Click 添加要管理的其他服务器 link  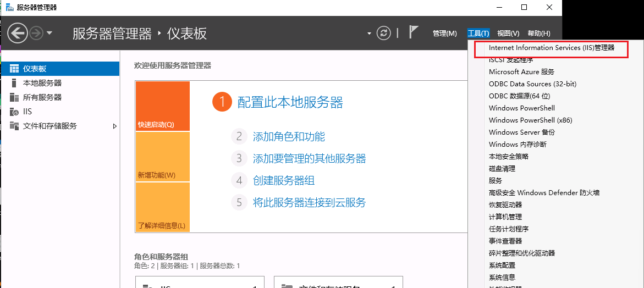click(309, 158)
